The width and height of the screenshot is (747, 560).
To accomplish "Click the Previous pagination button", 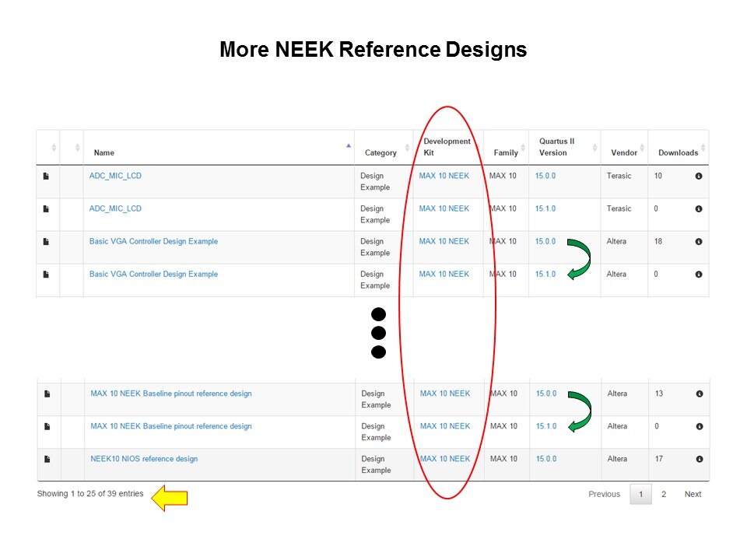I will [604, 495].
